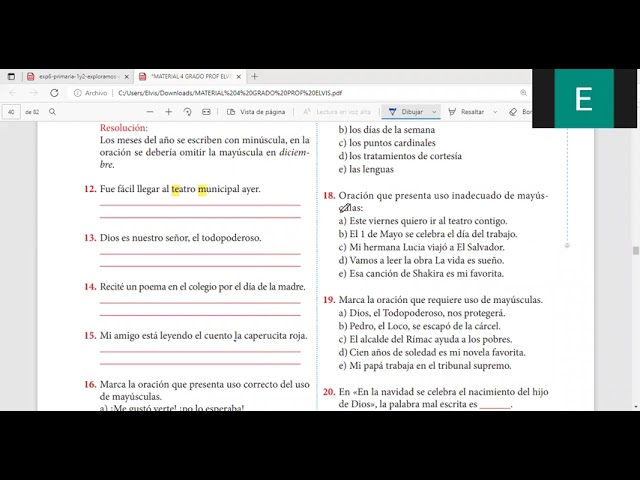Zoom in using the plus icon

pos(168,112)
